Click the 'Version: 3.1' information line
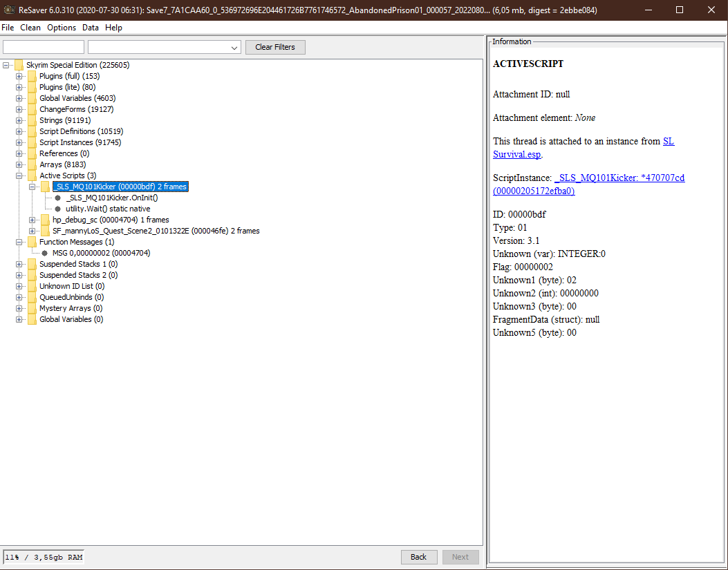Image resolution: width=728 pixels, height=570 pixels. tap(516, 241)
